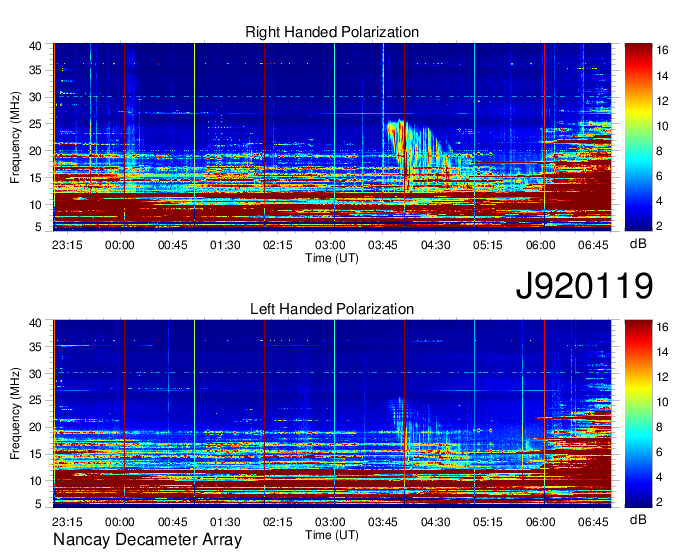This screenshot has height=552, width=680.
Task: Click the 16 dB value on the upper color bar
Action: point(662,51)
